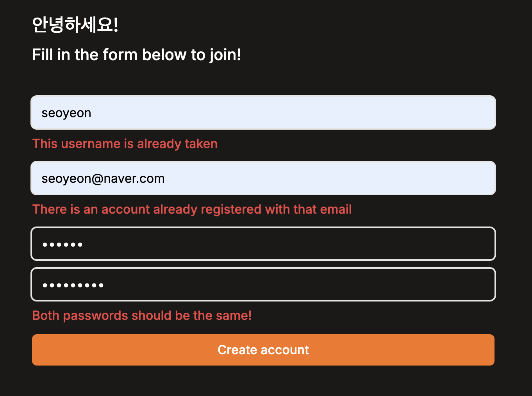Click the email already registered error message
The image size is (532, 396).
[x=192, y=209]
